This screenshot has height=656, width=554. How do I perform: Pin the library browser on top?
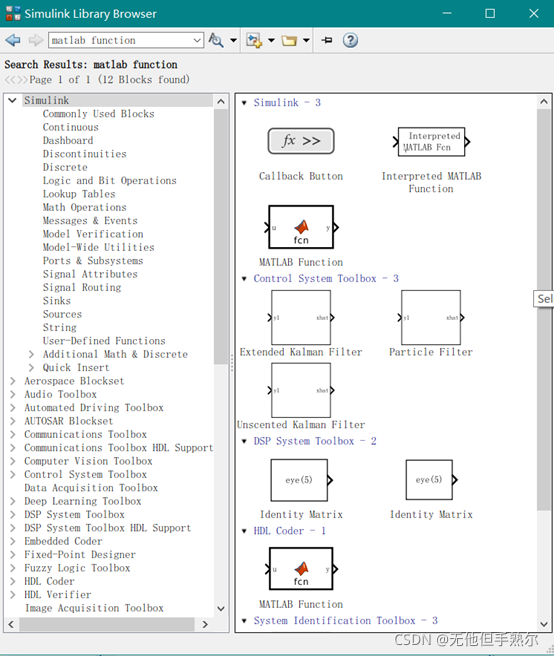327,40
